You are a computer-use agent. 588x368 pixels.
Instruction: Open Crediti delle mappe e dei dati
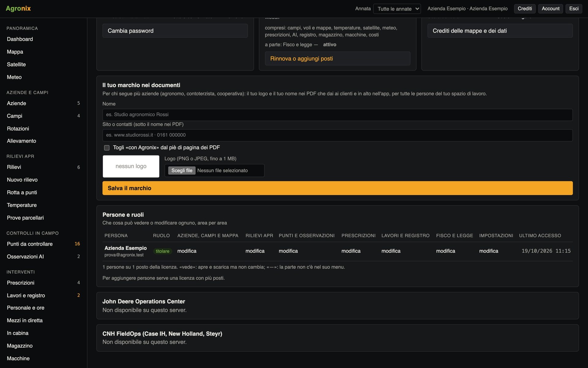pos(500,31)
